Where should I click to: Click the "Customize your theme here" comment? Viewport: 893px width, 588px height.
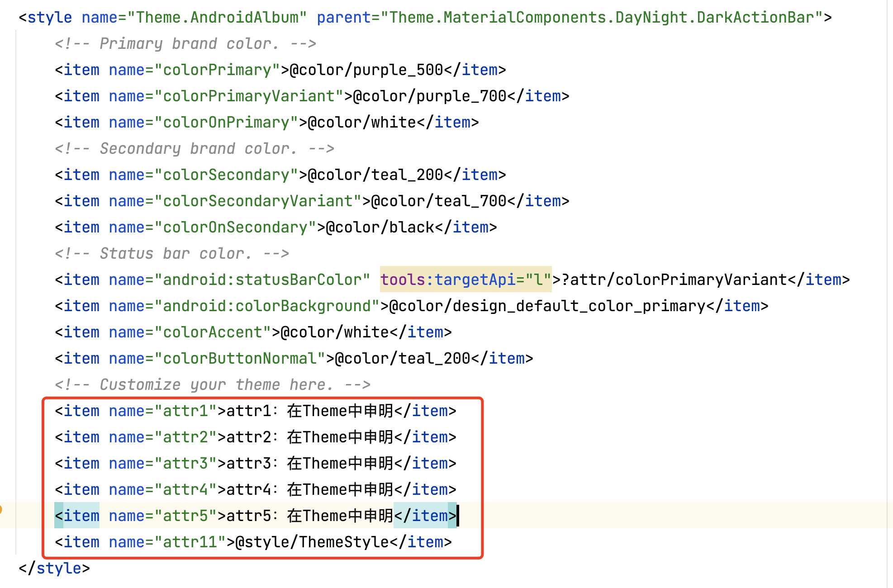(x=213, y=385)
